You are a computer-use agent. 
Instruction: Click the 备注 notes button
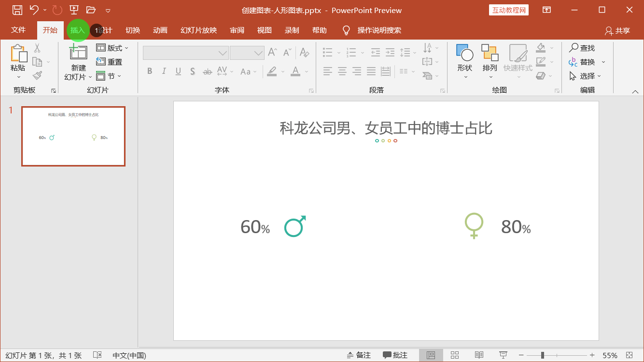359,355
